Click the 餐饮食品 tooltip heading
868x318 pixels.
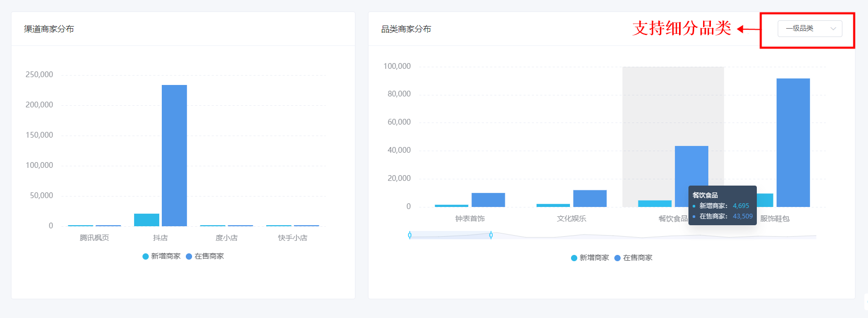(705, 195)
